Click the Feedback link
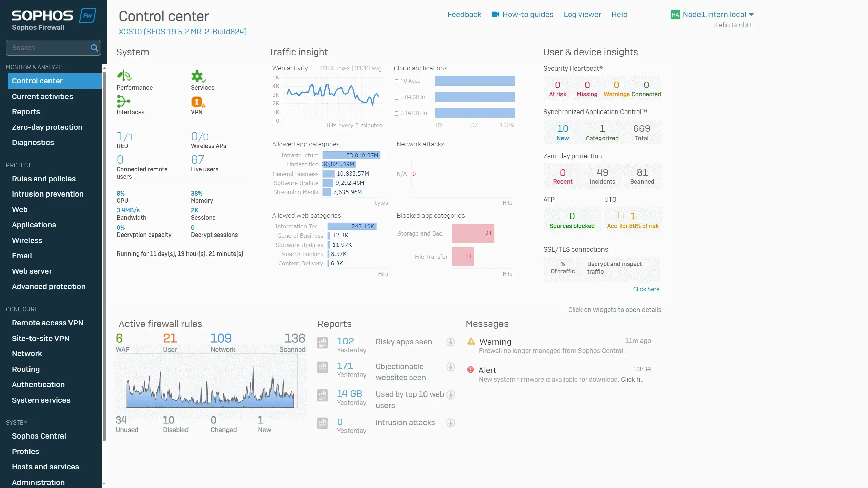Screen dimensions: 868x488 click(x=464, y=14)
